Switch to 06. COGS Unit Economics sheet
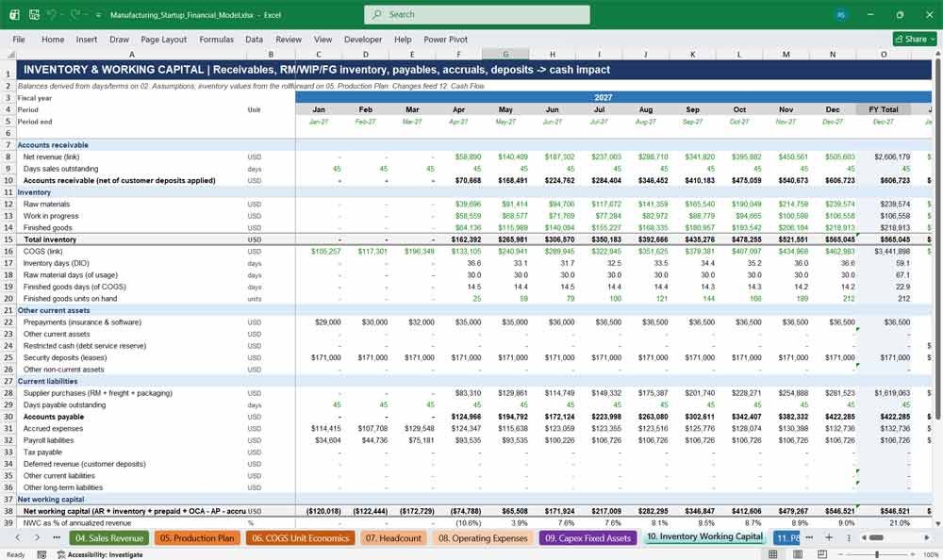Screen dimensions: 943x560 click(x=300, y=537)
